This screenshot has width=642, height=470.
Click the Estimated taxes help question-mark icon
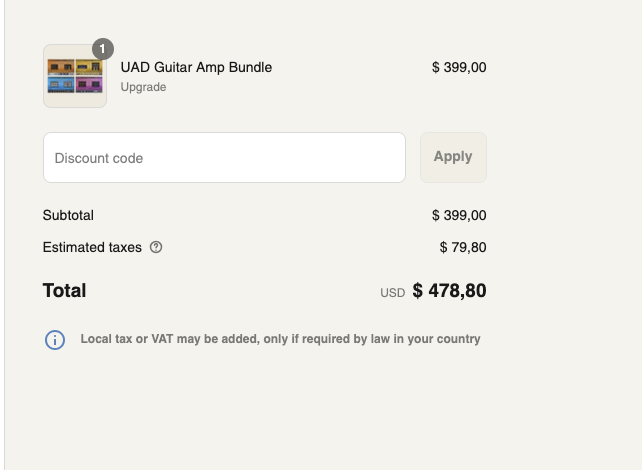point(156,247)
